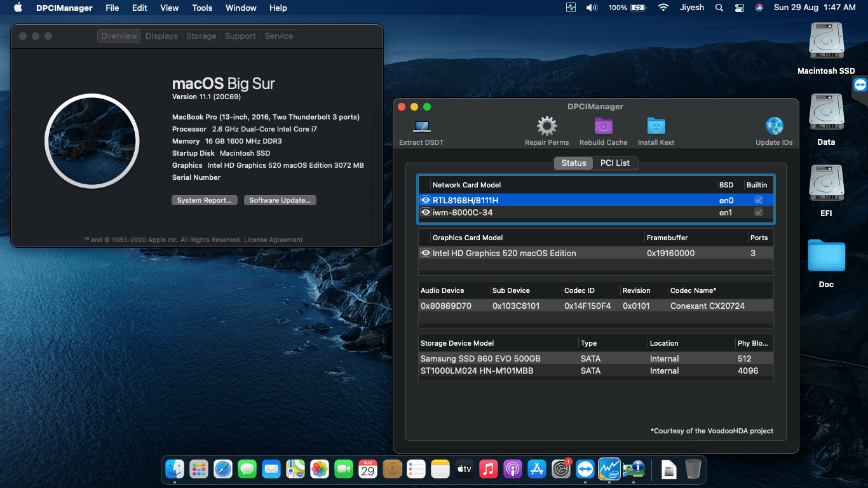Open Control Center from menu bar
Image resolution: width=868 pixels, height=488 pixels.
[739, 8]
